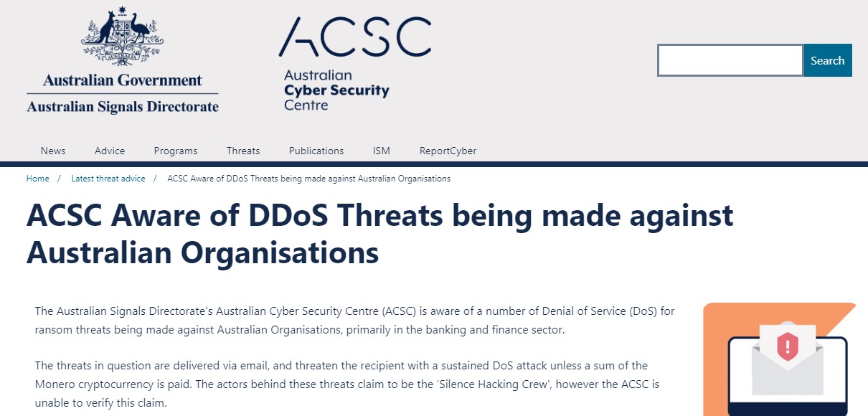868x416 pixels.
Task: Follow the Home breadcrumb link
Action: [x=38, y=179]
